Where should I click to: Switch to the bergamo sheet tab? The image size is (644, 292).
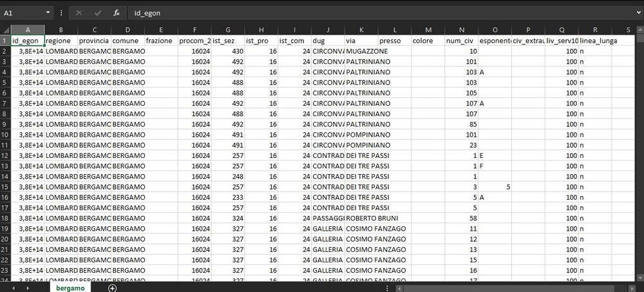pos(70,288)
